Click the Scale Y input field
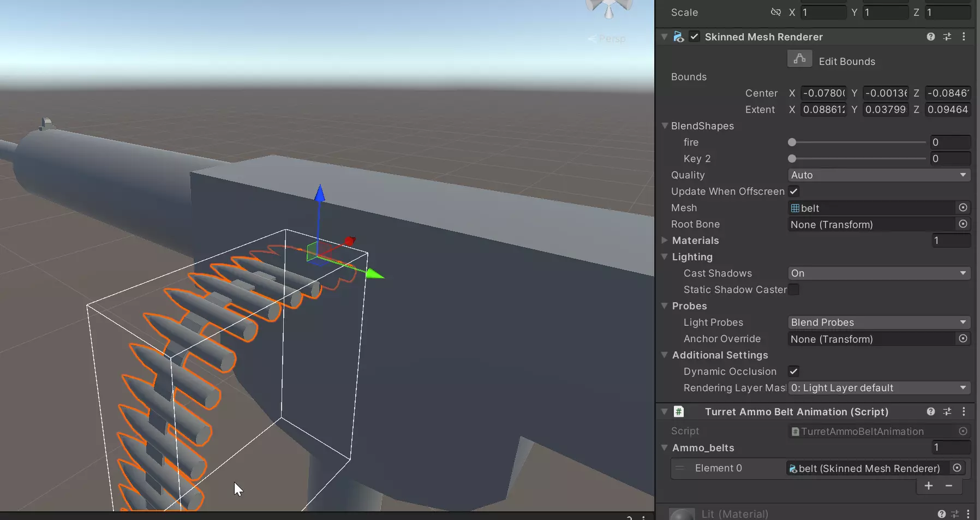The image size is (980, 520). (x=885, y=12)
